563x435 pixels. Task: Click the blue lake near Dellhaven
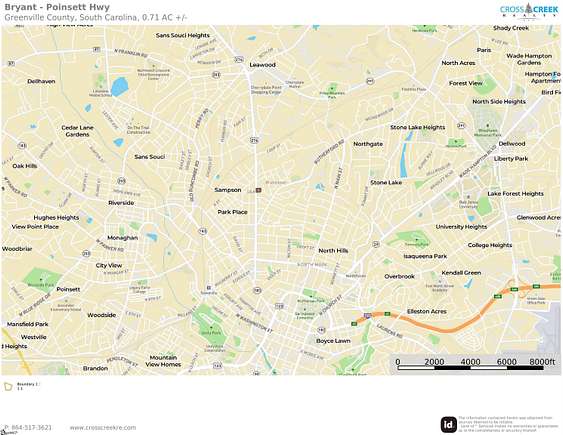click(119, 86)
